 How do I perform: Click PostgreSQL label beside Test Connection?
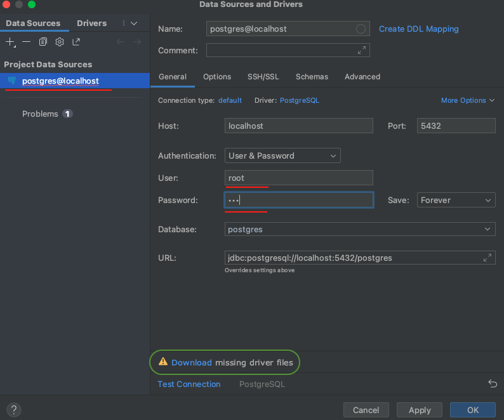pos(262,384)
